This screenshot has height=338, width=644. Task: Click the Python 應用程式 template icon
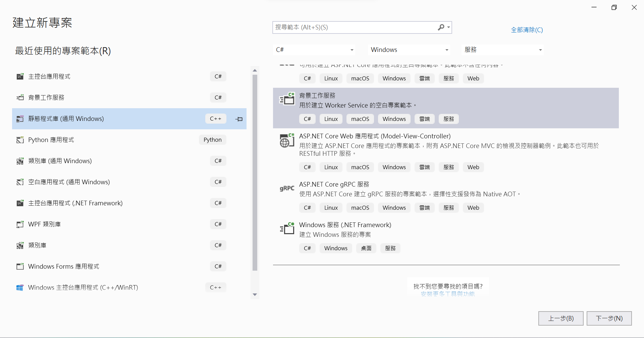click(20, 140)
